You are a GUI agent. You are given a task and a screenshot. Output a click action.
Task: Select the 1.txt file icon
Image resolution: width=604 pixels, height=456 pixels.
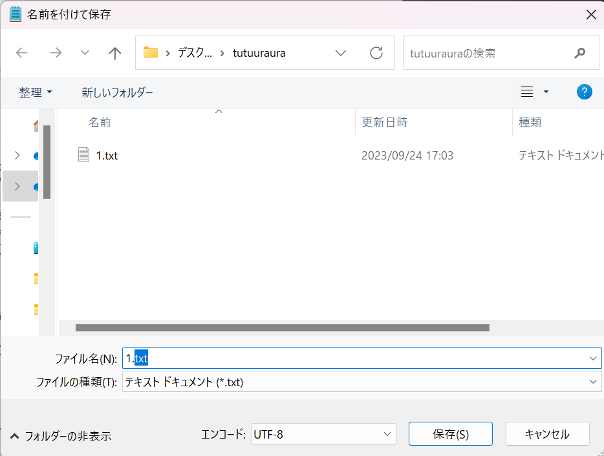(x=84, y=156)
